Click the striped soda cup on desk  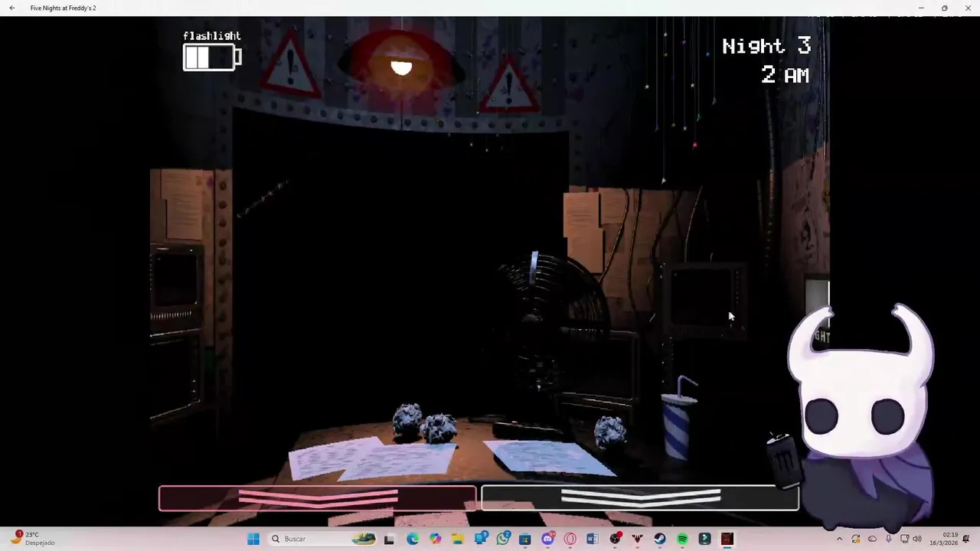tap(678, 419)
